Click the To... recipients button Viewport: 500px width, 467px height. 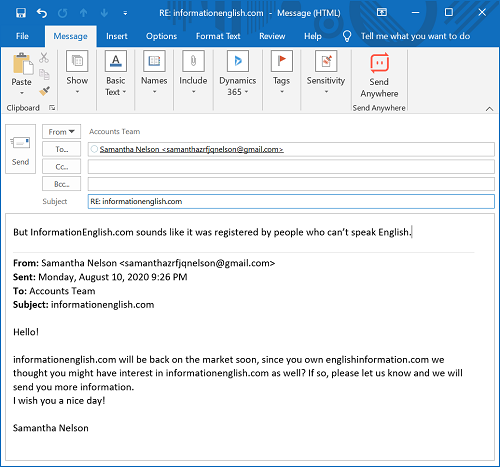[61, 149]
